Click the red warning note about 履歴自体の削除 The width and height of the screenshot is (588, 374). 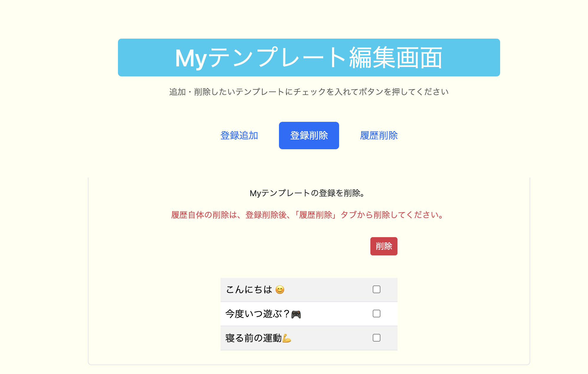308,215
